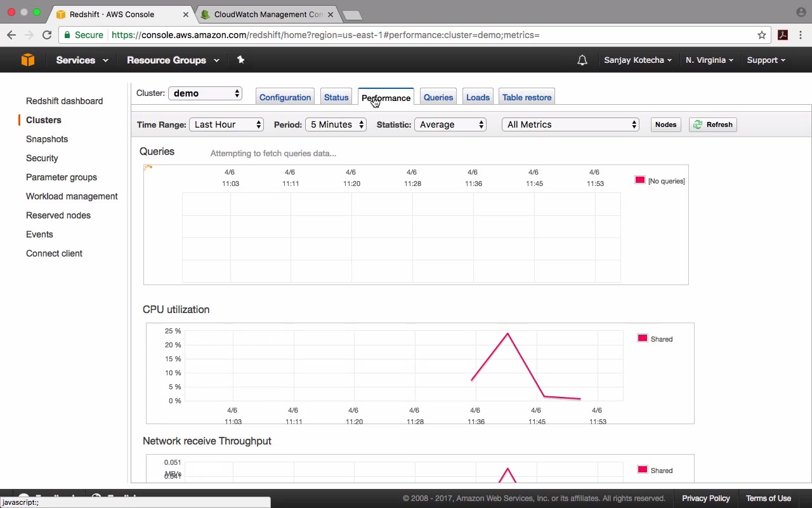Open the N. Virginia region selector
812x508 pixels.
pyautogui.click(x=709, y=60)
